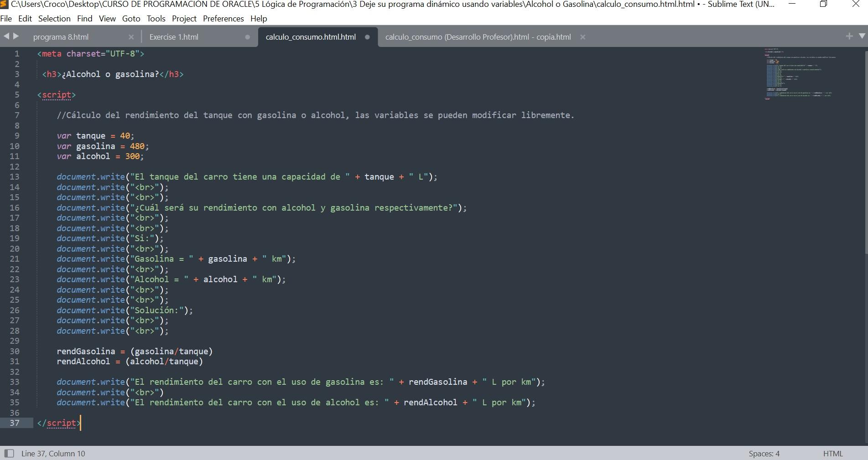Open the Edit menu
The image size is (868, 460).
tap(25, 19)
